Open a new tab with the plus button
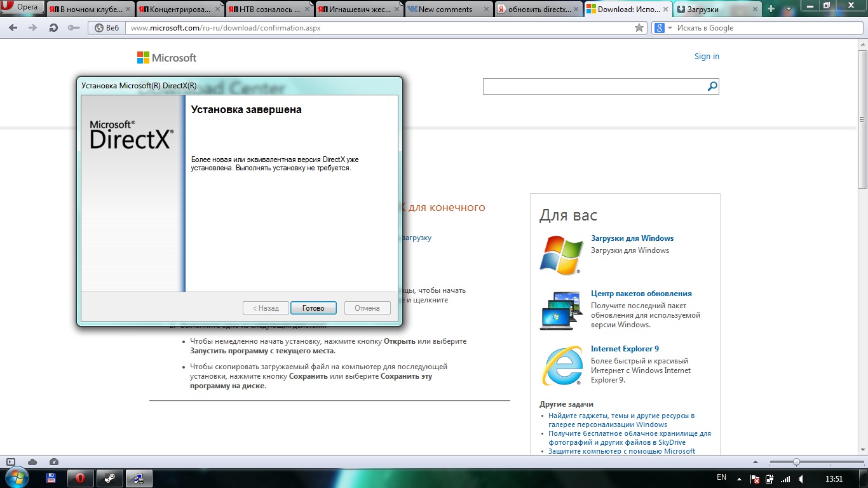Image resolution: width=868 pixels, height=488 pixels. click(x=771, y=9)
